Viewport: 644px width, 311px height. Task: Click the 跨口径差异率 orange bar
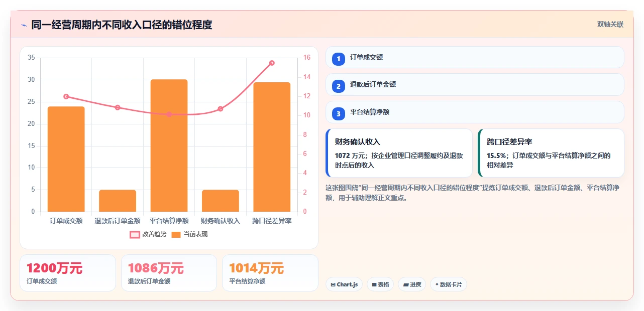click(272, 147)
